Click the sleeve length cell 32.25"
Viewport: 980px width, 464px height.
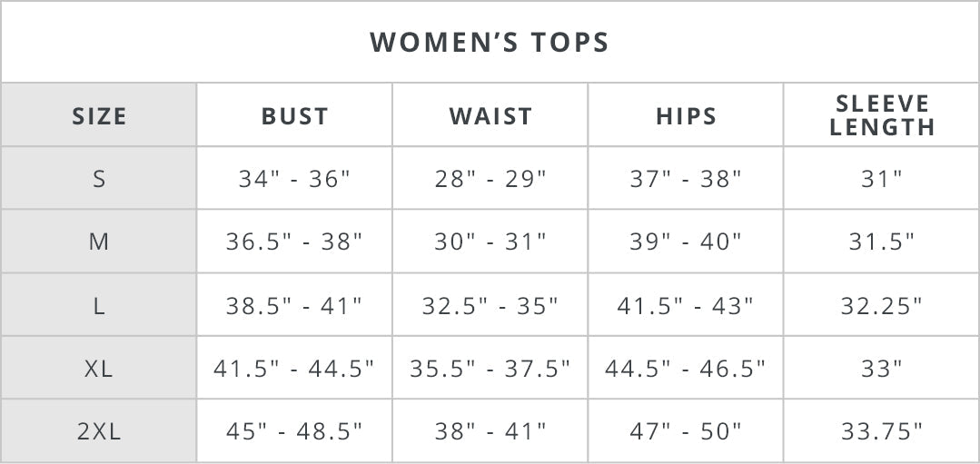point(882,306)
